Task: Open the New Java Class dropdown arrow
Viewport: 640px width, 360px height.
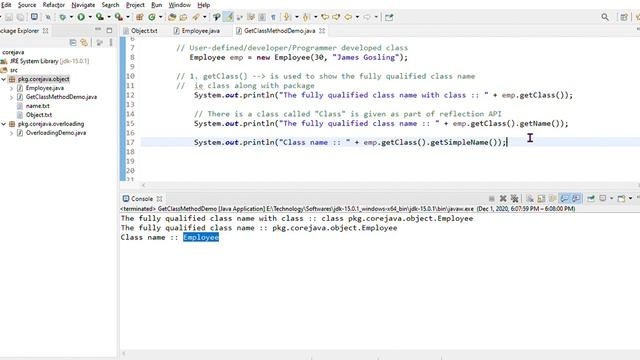Action: click(x=160, y=17)
